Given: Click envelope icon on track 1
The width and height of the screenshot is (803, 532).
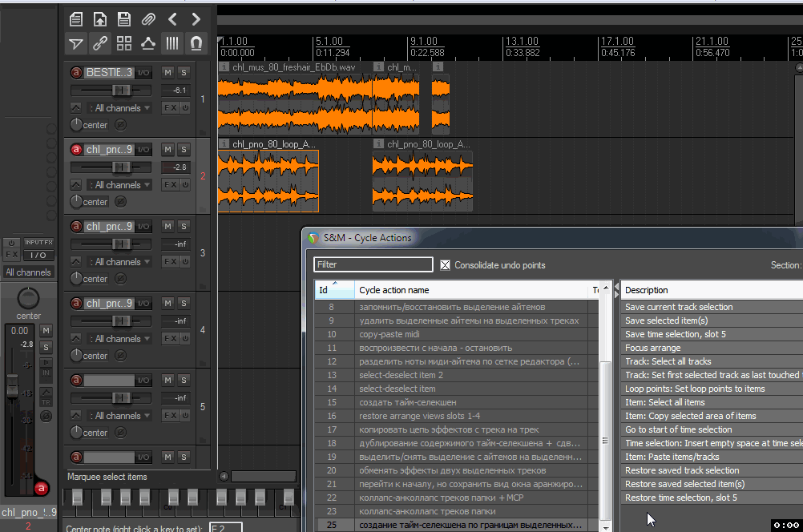Looking at the screenshot, I should point(76,108).
